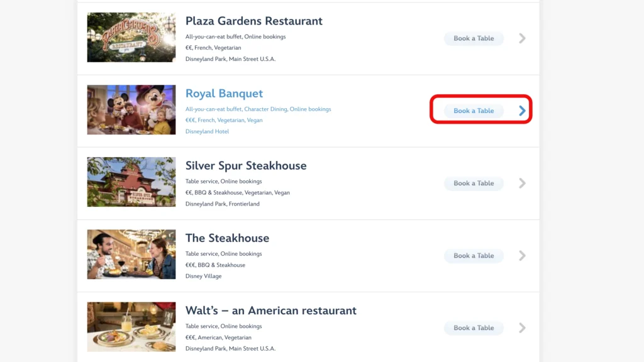Book a Table at Plaza Gardens Restaurant
644x362 pixels.
(474, 38)
